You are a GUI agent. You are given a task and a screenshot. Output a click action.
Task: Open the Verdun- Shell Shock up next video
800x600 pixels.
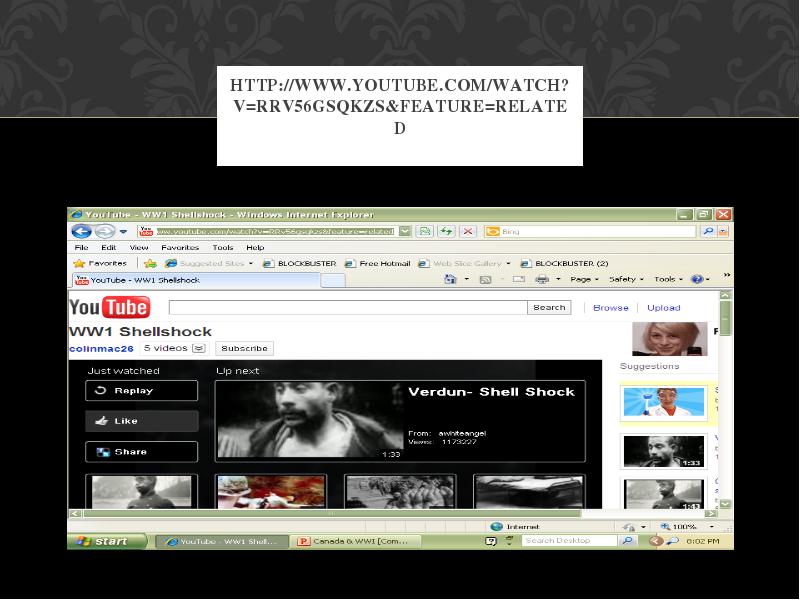[x=400, y=421]
